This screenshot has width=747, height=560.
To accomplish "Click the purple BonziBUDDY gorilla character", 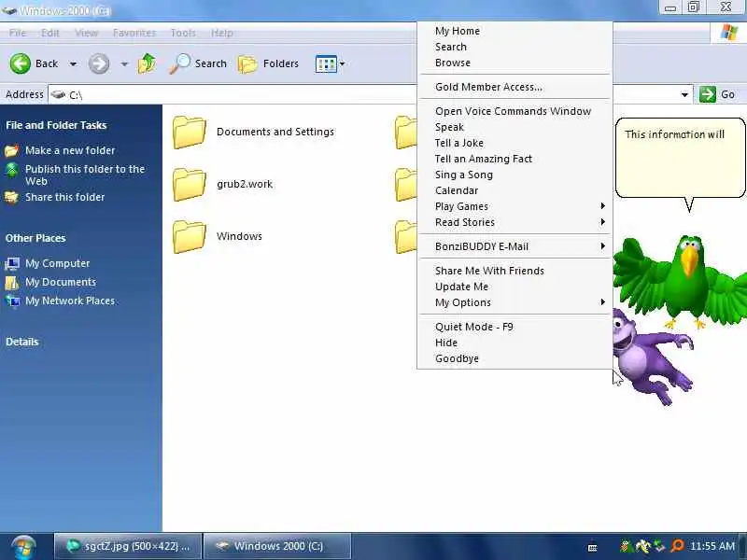I will (653, 357).
